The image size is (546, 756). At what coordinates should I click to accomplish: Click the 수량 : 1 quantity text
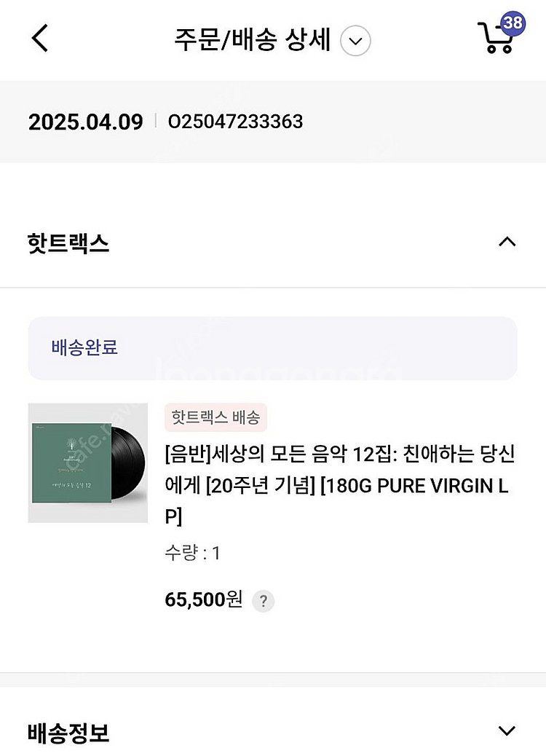click(192, 554)
